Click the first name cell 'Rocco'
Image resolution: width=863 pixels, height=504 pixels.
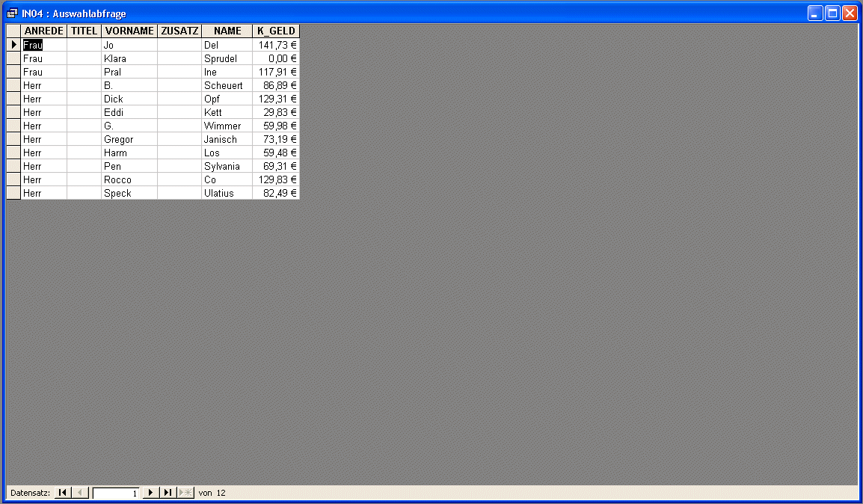[129, 180]
